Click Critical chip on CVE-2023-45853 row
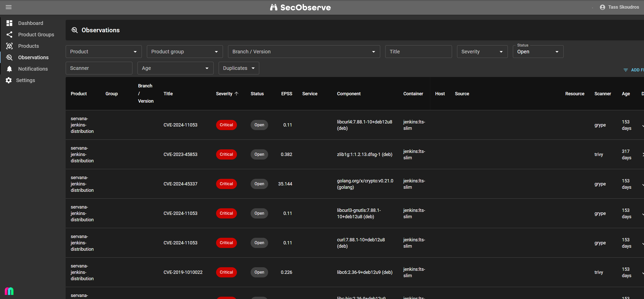This screenshot has height=299, width=644. tap(226, 154)
